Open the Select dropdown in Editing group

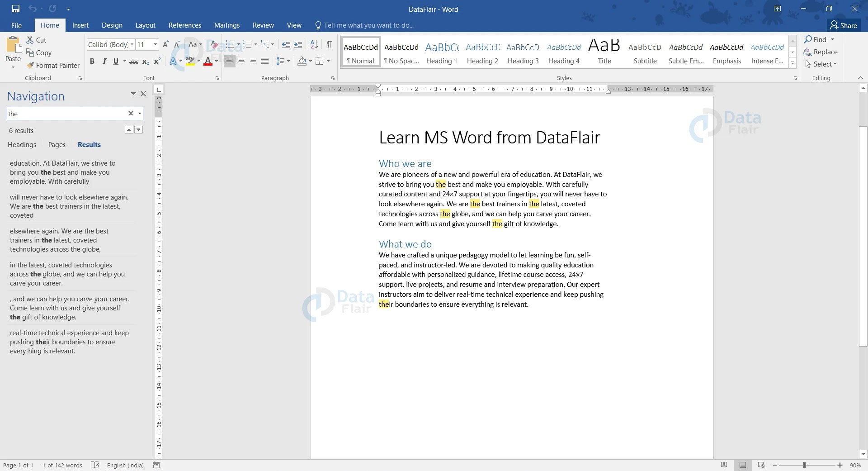tap(821, 64)
